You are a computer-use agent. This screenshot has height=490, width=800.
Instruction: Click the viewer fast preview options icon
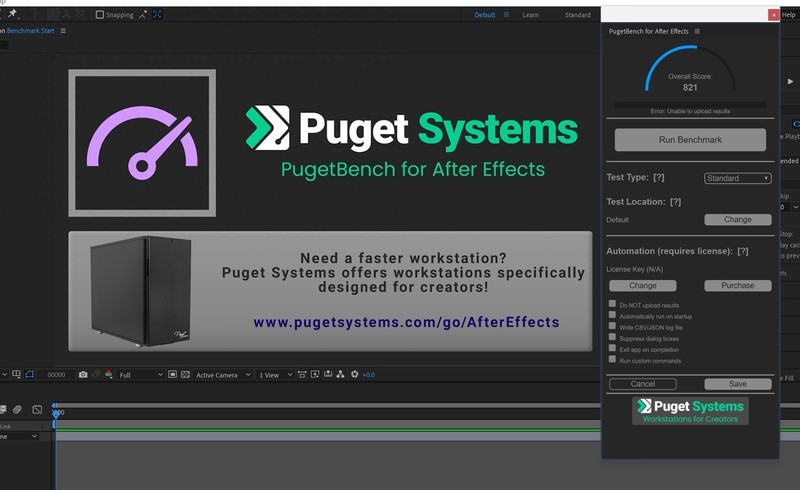point(315,375)
